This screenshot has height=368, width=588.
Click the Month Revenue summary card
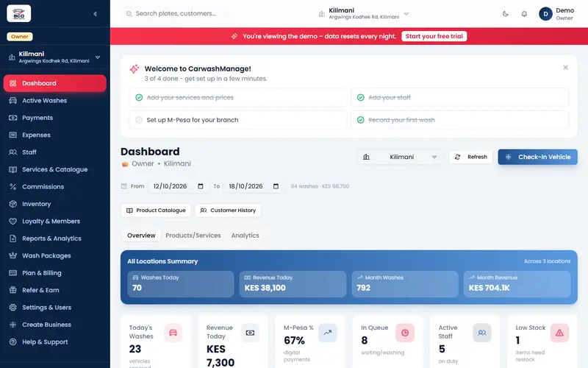[517, 284]
